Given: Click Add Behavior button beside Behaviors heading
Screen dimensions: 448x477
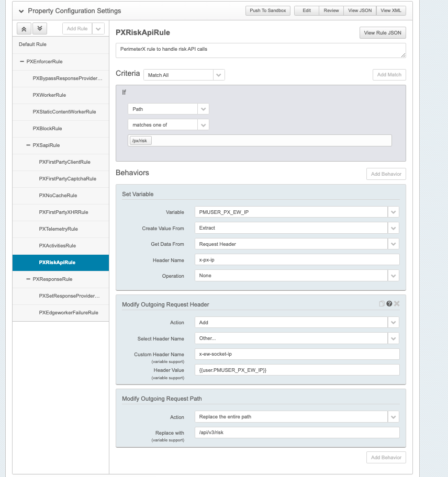Looking at the screenshot, I should [386, 174].
